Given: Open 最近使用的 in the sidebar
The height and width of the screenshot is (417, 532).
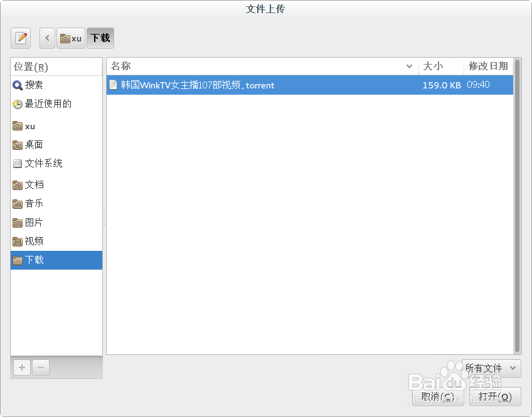Looking at the screenshot, I should tap(56, 103).
